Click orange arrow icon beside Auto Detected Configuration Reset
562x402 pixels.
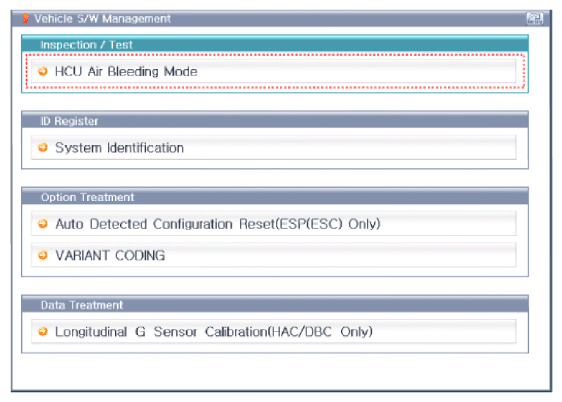[43, 224]
